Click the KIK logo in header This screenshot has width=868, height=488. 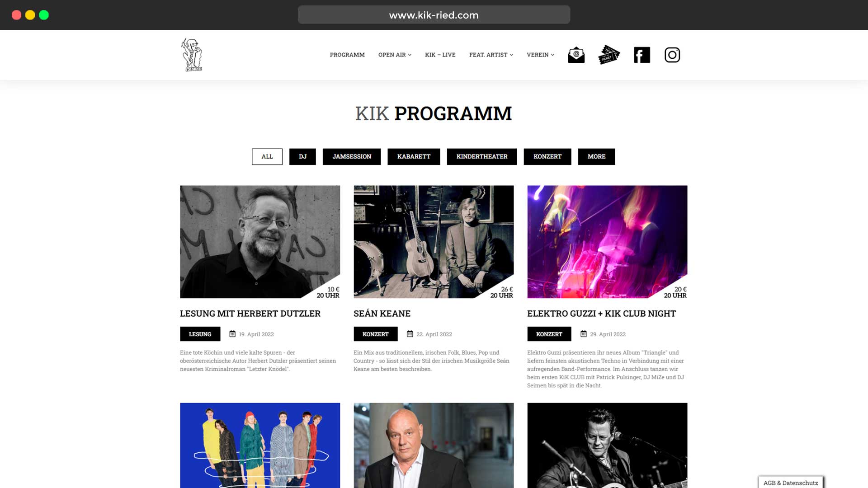[192, 55]
